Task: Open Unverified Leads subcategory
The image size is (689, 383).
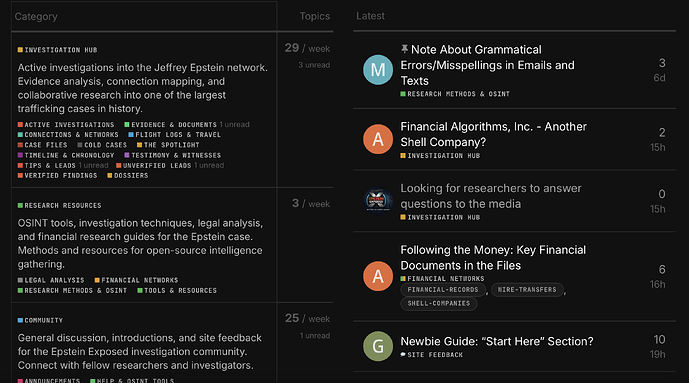Action: [154, 166]
